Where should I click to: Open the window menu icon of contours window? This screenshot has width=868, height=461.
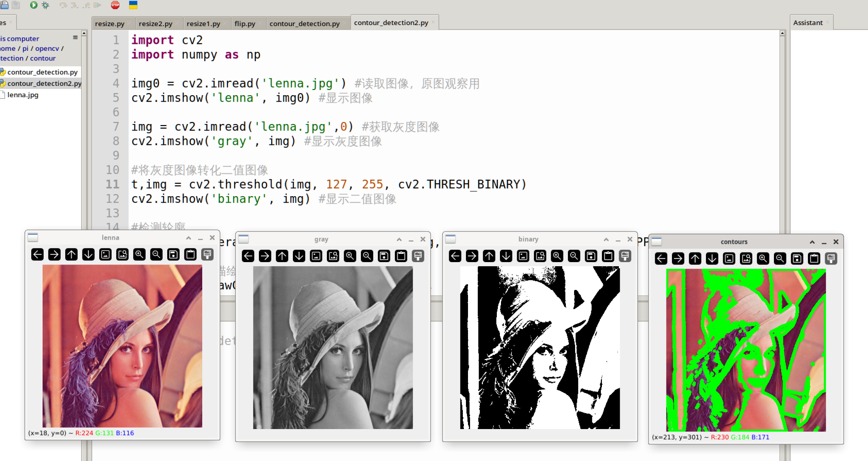click(x=656, y=241)
